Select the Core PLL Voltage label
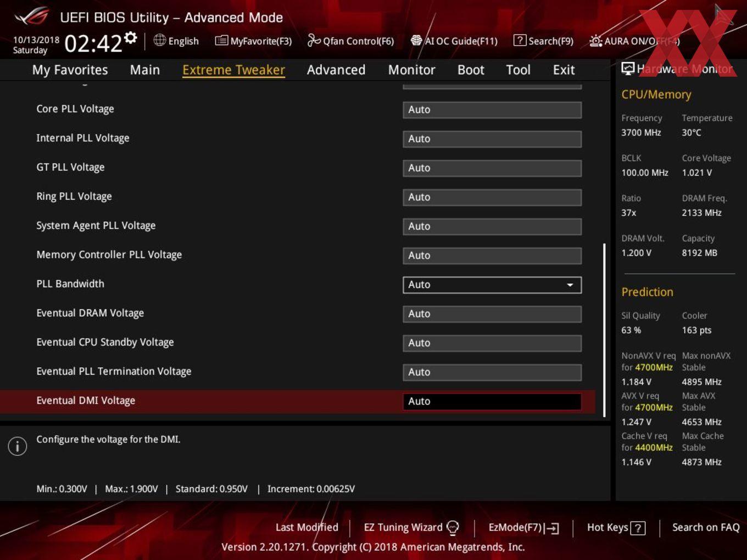 (75, 109)
